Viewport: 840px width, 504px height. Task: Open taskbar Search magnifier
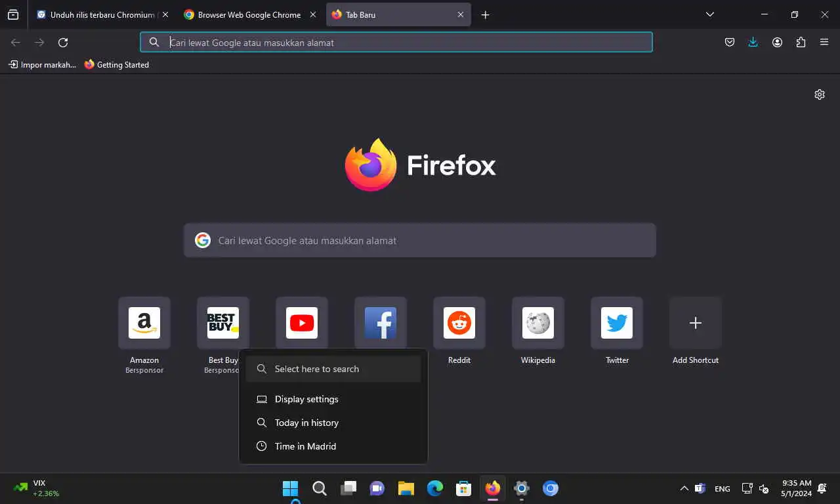click(x=319, y=488)
